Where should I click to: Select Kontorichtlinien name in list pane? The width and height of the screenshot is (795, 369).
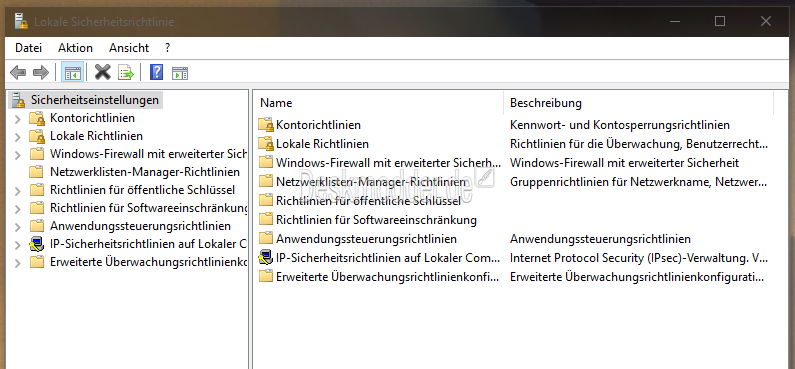click(x=318, y=125)
